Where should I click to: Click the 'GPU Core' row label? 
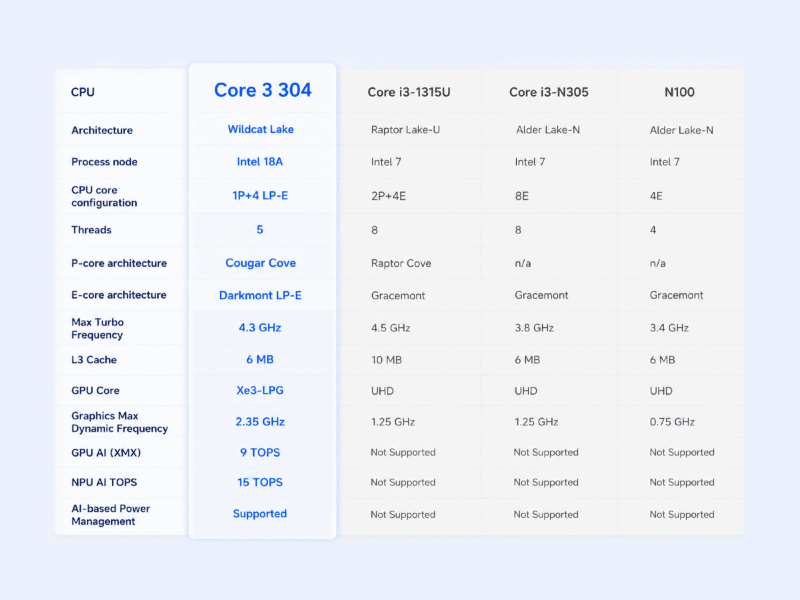(x=95, y=391)
